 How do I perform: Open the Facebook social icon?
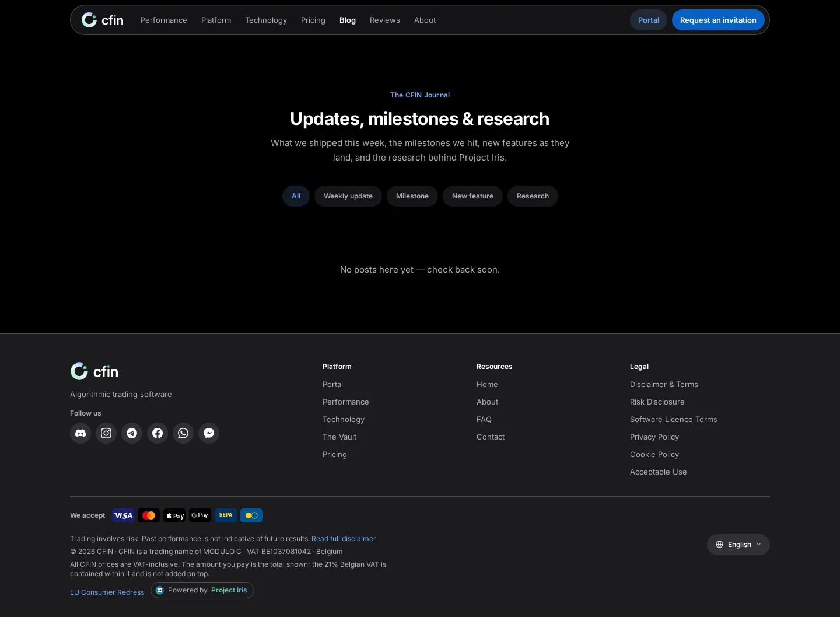(x=157, y=433)
